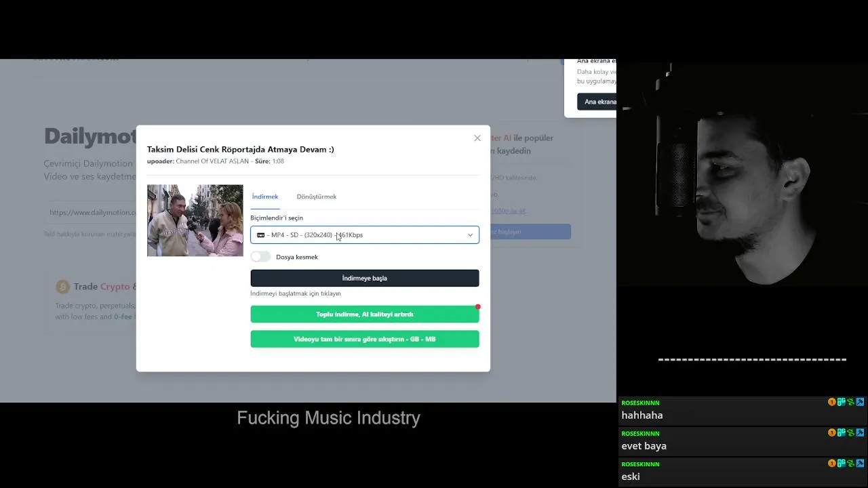Click the green S badge in evet baya message
The width and height of the screenshot is (868, 488).
851,432
